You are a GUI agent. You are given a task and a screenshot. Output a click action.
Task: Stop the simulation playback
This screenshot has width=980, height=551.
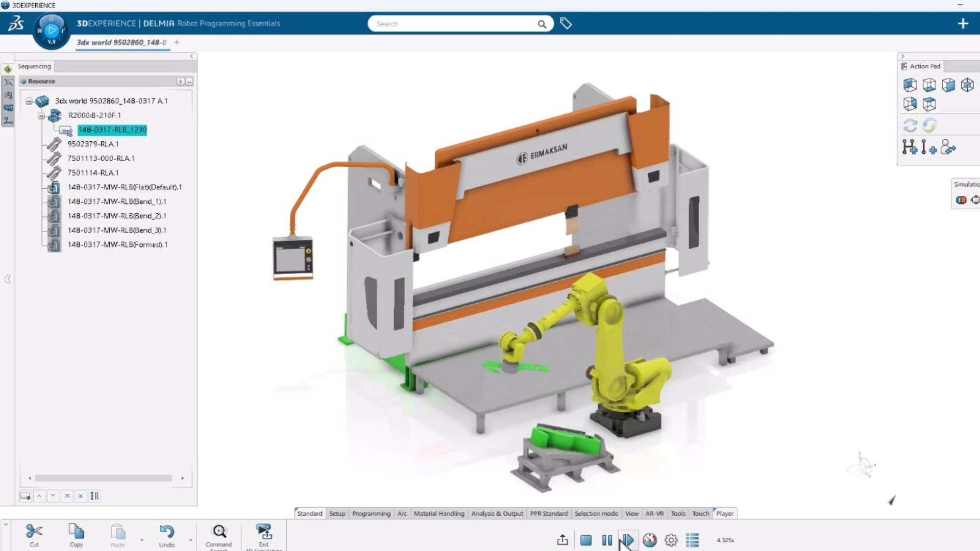click(586, 540)
